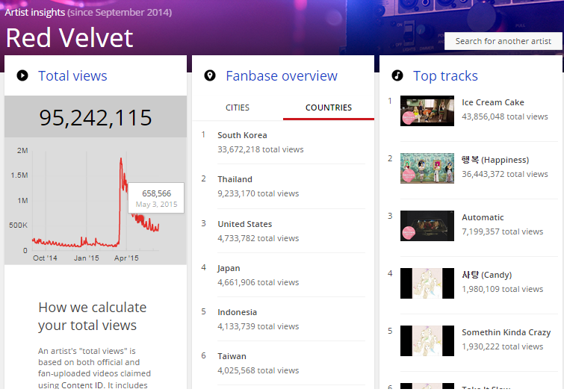Click the Red Velvet artist title

point(69,38)
